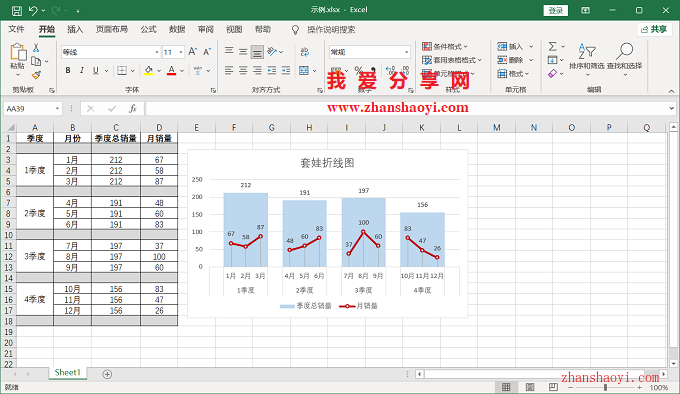Apply the red font color
The image size is (680, 394).
click(172, 70)
